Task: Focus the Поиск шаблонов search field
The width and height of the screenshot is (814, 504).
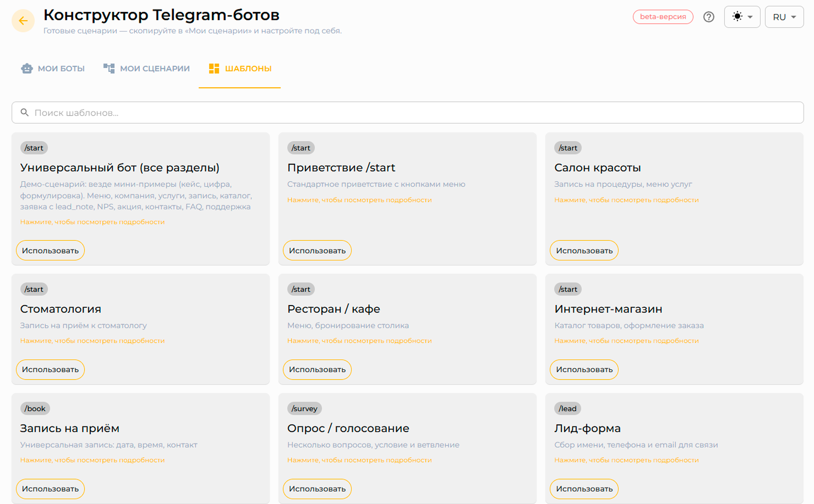Action: (x=408, y=113)
